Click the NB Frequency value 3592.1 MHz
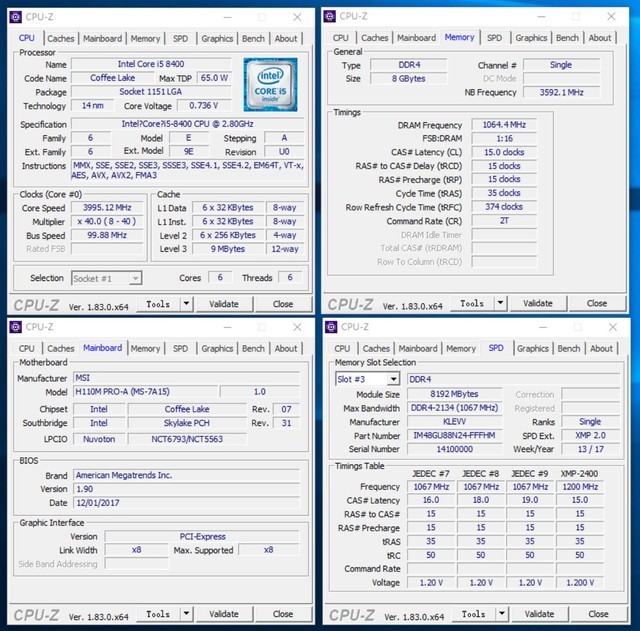Screen dimensions: 640x631 pyautogui.click(x=562, y=92)
